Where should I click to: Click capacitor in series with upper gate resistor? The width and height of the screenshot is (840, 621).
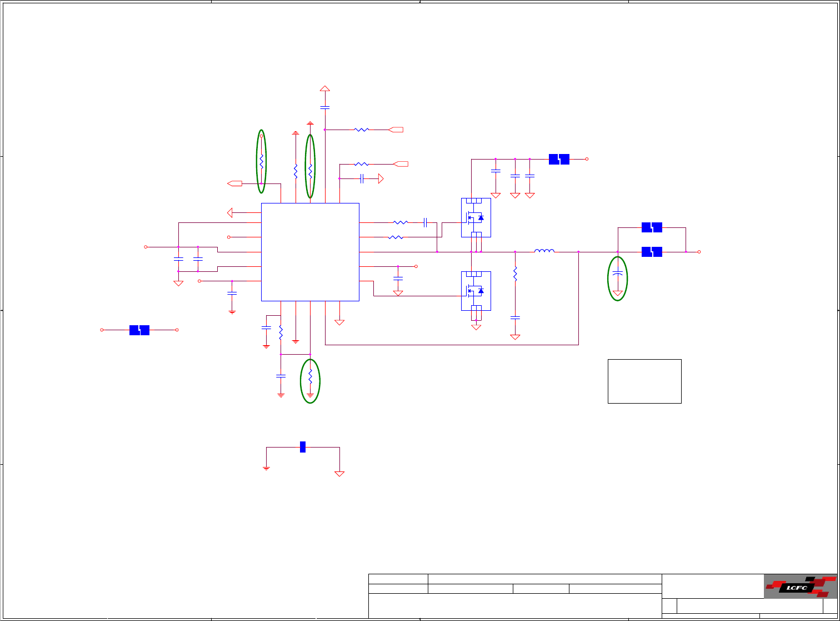(424, 222)
